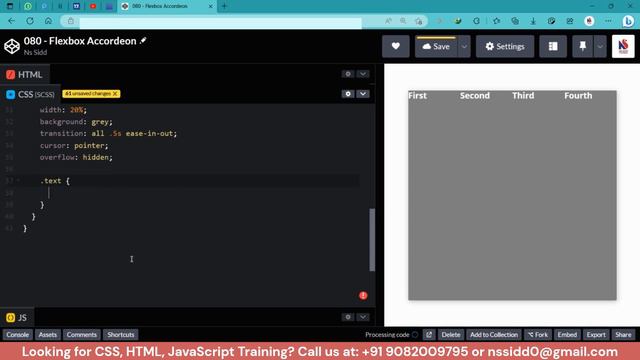Click the red error indicator in CSS editor
Viewport: 640px width, 360px height.
click(363, 295)
